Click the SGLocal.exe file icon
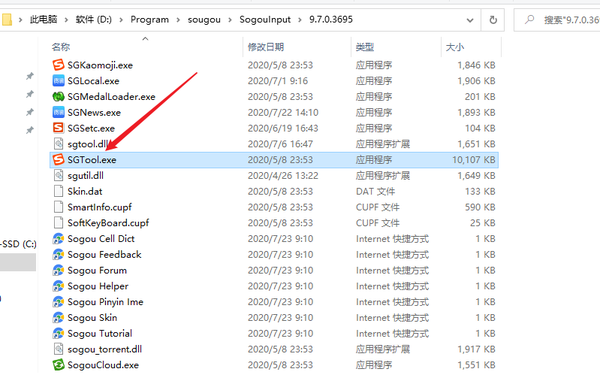The height and width of the screenshot is (375, 600). [x=58, y=81]
